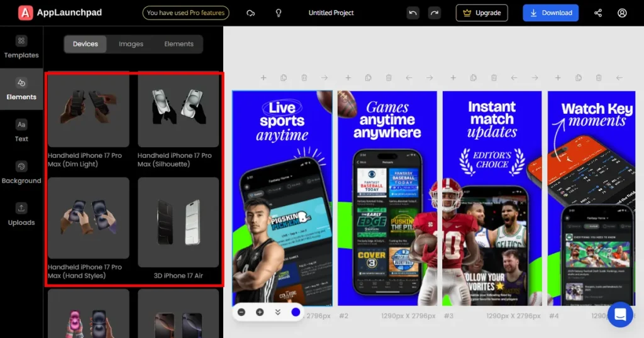Open the Background section in sidebar

pos(21,173)
